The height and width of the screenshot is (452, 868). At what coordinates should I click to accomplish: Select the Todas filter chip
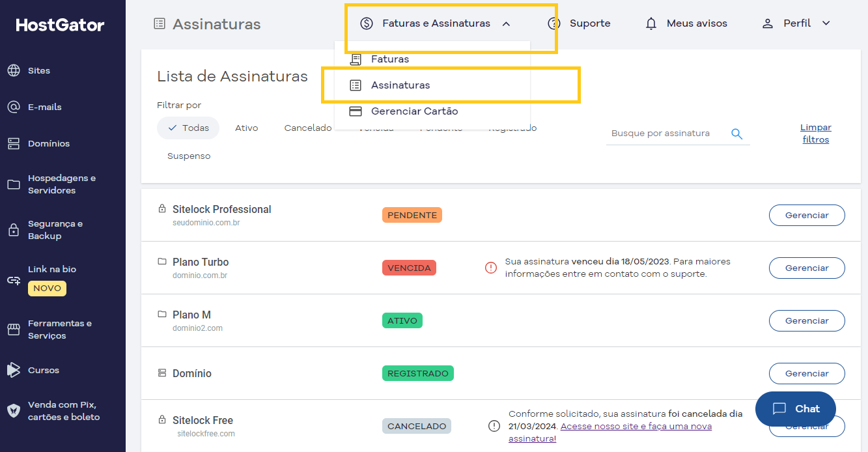188,128
